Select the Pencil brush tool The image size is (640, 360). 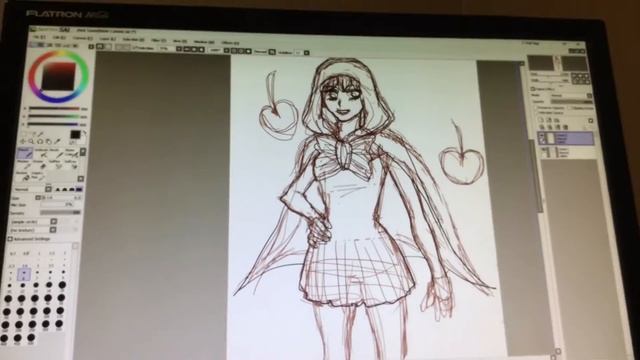25,153
